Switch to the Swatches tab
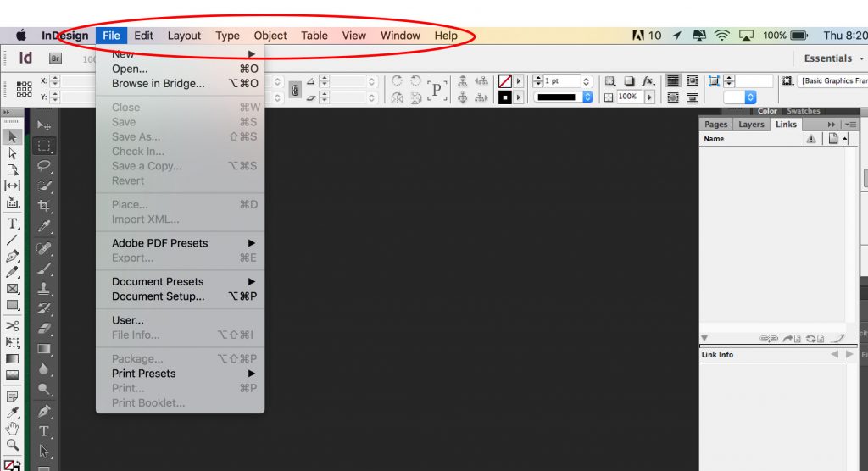Image resolution: width=868 pixels, height=471 pixels. [x=804, y=111]
